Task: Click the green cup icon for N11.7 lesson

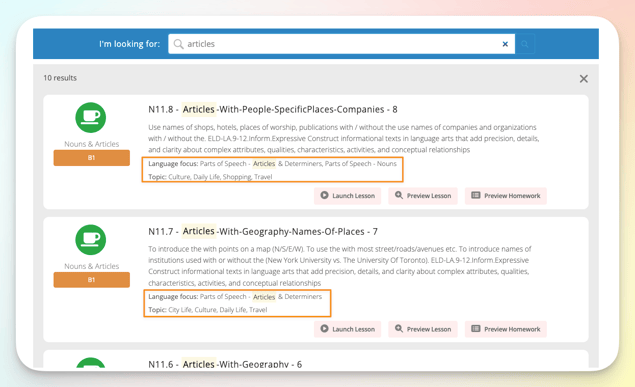Action: coord(91,240)
